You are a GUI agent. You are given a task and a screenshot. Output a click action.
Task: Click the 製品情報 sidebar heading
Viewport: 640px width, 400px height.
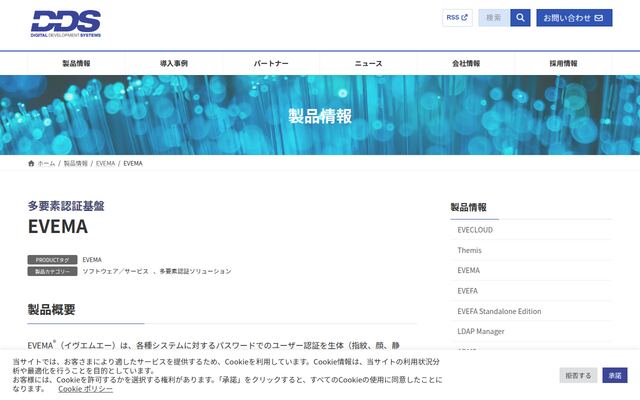[x=468, y=207]
